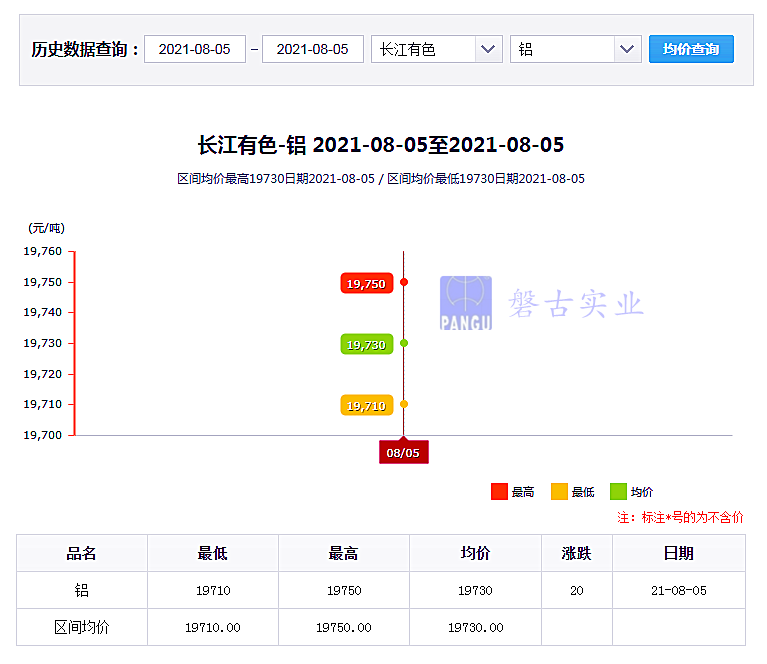Viewport: 767px width, 664px height.
Task: Click the 均价 column header
Action: coord(475,553)
